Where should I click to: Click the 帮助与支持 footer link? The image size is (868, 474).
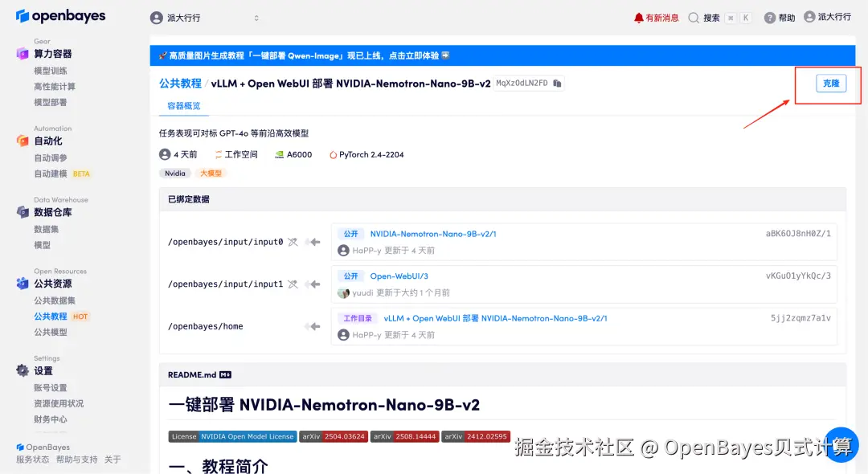pyautogui.click(x=76, y=460)
